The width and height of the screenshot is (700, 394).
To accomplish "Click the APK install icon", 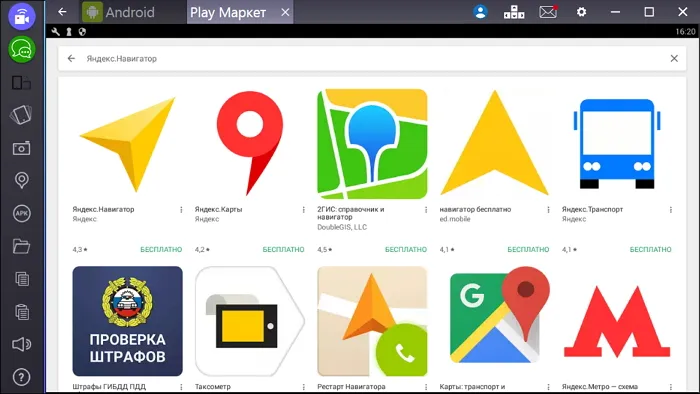I will pos(21,213).
